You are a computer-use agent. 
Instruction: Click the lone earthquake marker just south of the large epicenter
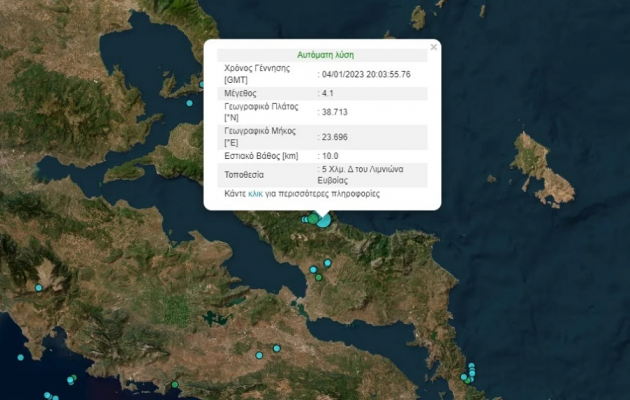[327, 263]
